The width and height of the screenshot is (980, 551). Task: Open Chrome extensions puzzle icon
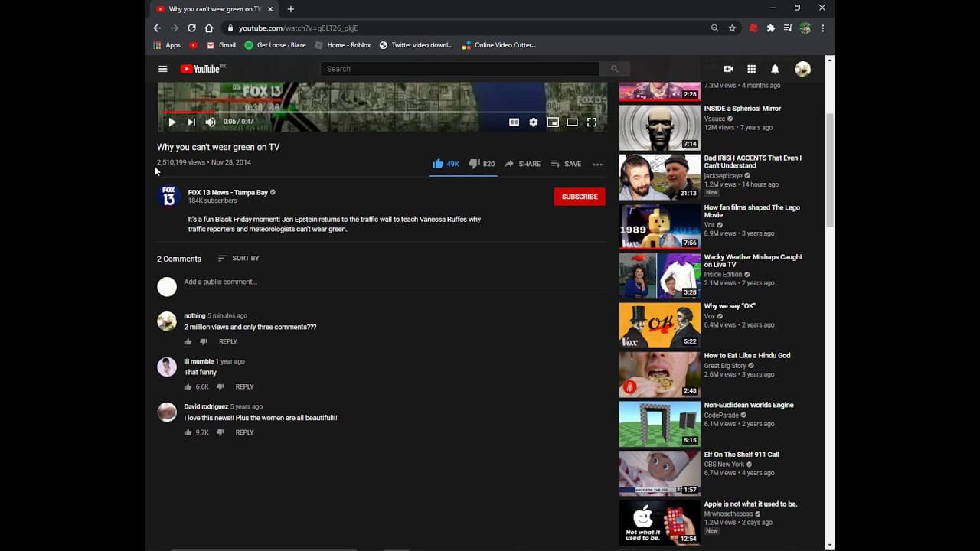click(x=771, y=28)
